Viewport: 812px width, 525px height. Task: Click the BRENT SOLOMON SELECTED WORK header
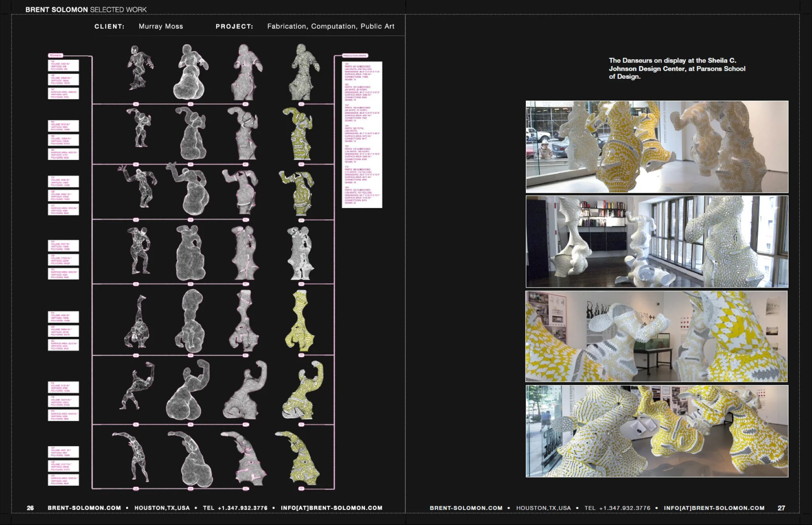point(86,9)
